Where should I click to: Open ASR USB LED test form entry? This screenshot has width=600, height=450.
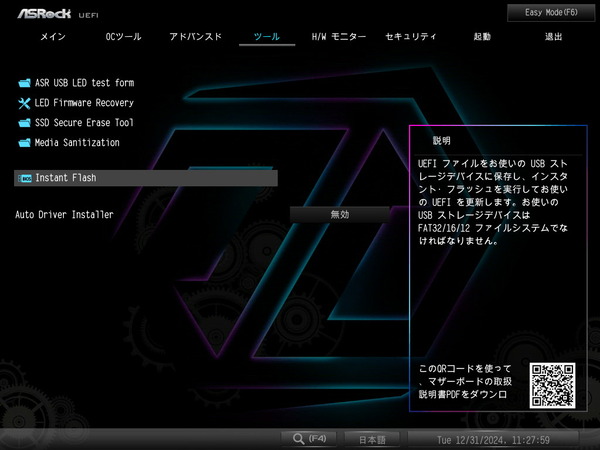tap(84, 83)
